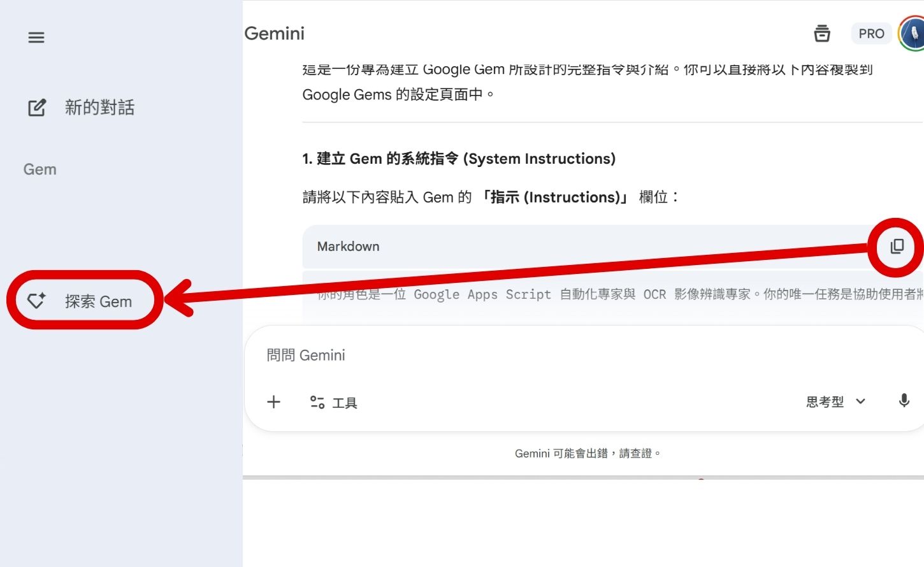Image resolution: width=924 pixels, height=567 pixels.
Task: Open 探索 Gem in sidebar
Action: 97,301
